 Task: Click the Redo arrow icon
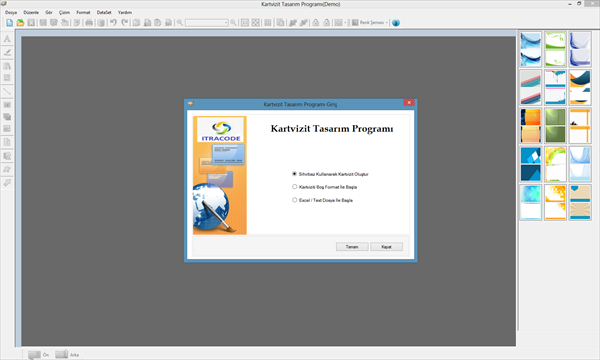[x=124, y=23]
